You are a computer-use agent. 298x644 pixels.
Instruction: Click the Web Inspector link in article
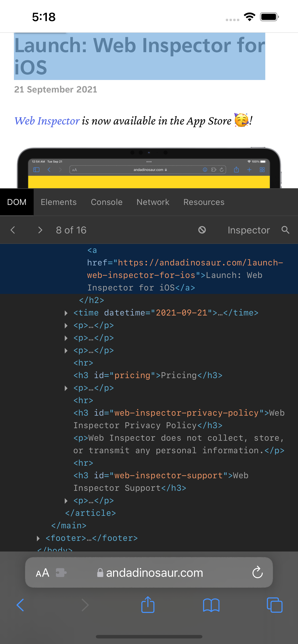click(x=47, y=121)
